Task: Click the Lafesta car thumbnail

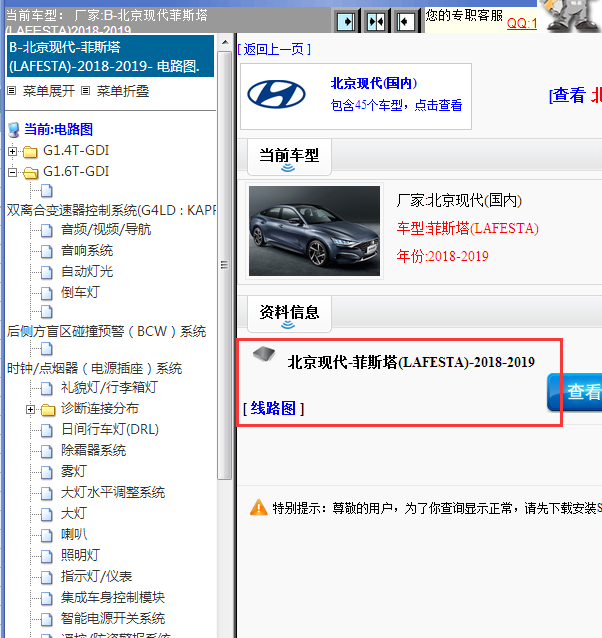Action: point(314,231)
